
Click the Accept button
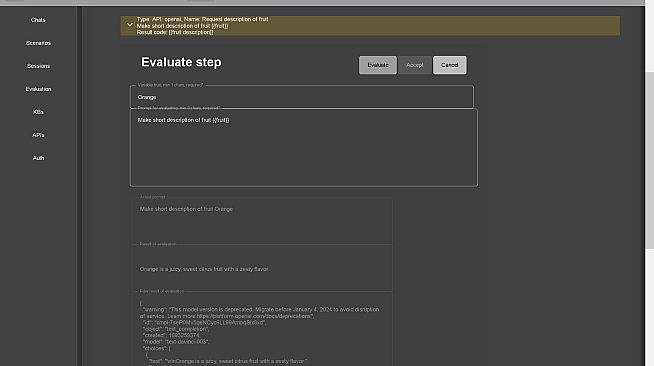415,65
